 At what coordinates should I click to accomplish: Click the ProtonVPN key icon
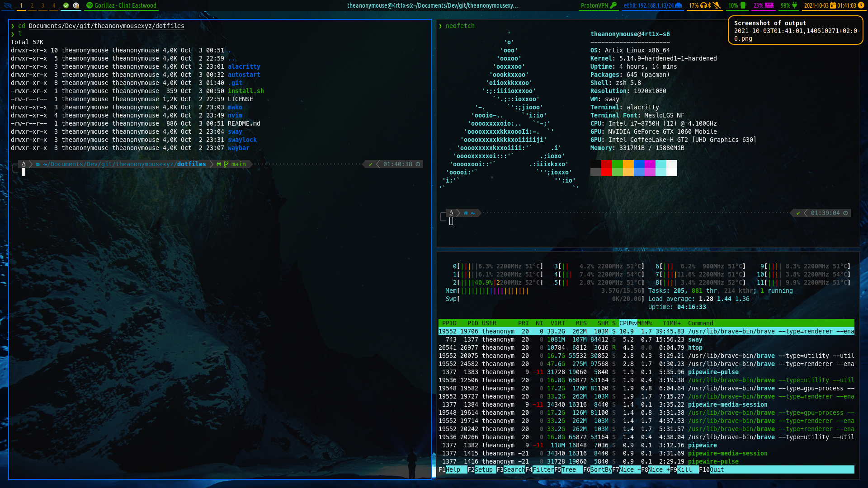(613, 5)
